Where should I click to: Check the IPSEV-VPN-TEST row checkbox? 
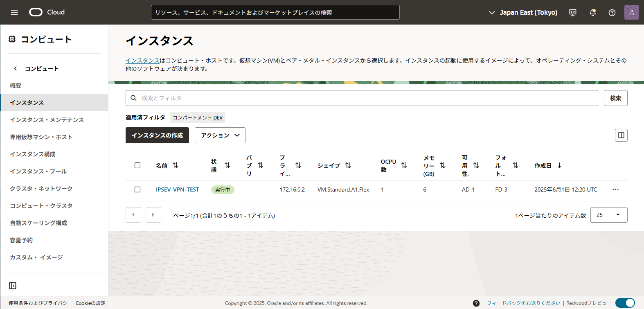tap(137, 189)
